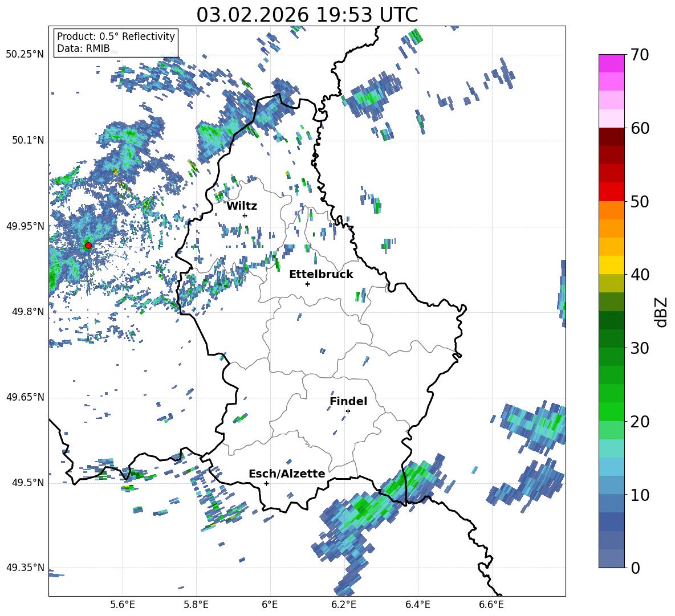
Task: Click the 6.2°E longitude label
Action: (344, 605)
